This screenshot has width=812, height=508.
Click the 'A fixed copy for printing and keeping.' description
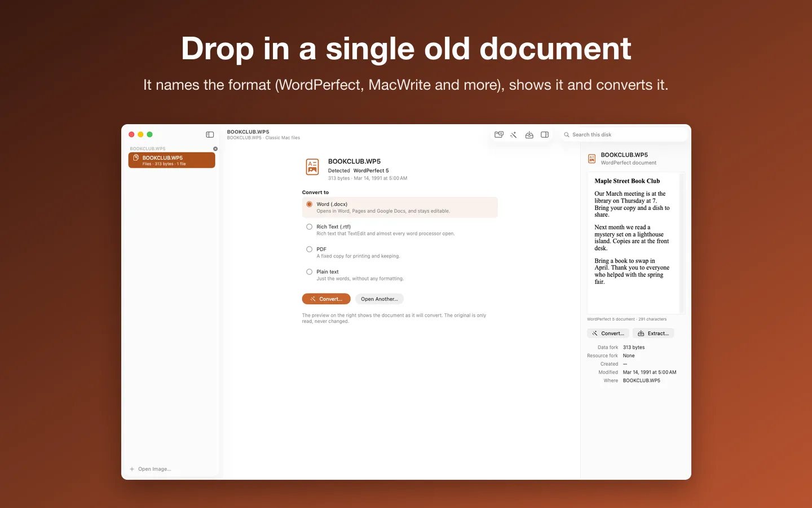(x=359, y=256)
